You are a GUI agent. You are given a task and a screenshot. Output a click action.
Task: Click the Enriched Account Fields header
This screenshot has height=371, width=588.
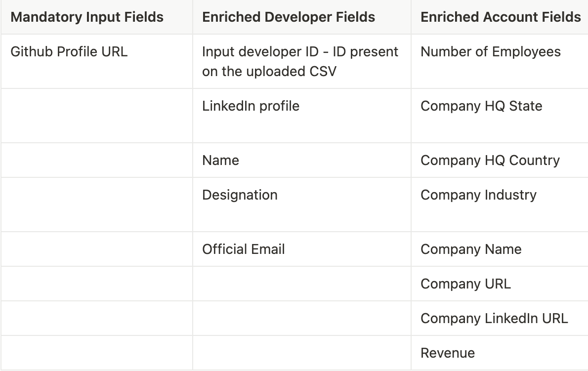point(501,17)
